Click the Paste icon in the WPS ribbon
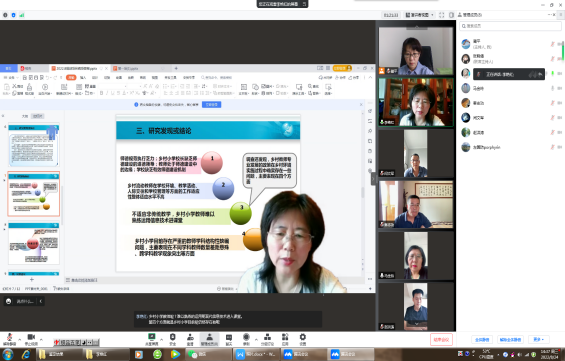565x361 pixels. point(6,88)
